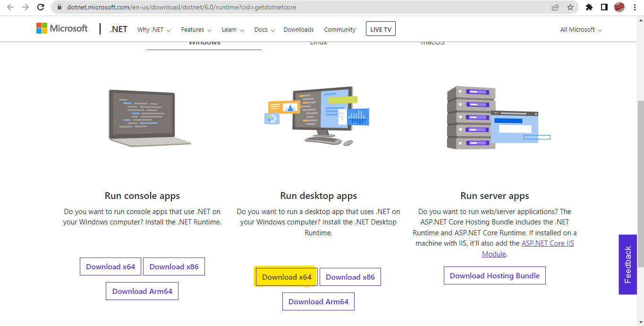Open Chrome three-dot menu
Screen dimensions: 644x326
634,7
